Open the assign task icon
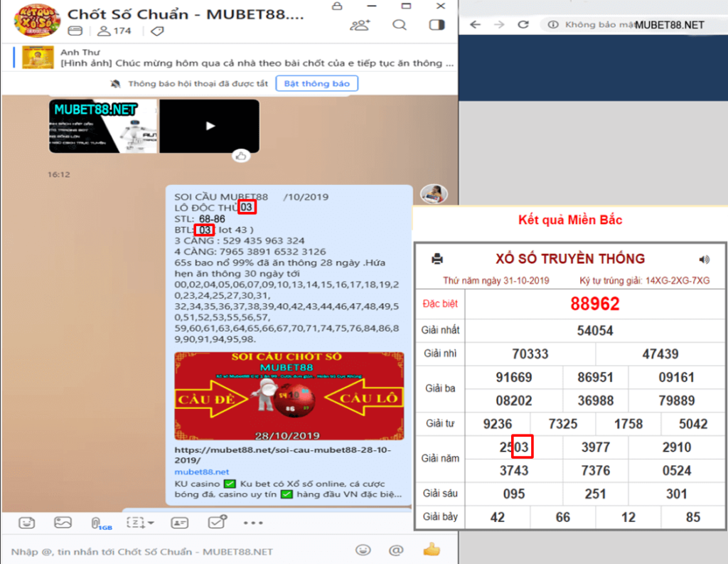 coord(216,523)
